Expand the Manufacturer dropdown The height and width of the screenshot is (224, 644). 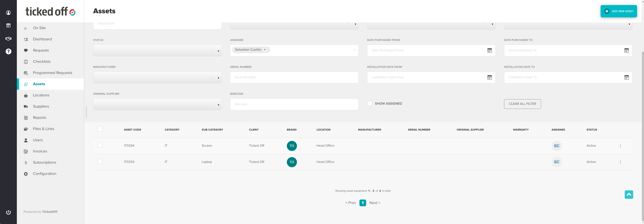pos(218,78)
